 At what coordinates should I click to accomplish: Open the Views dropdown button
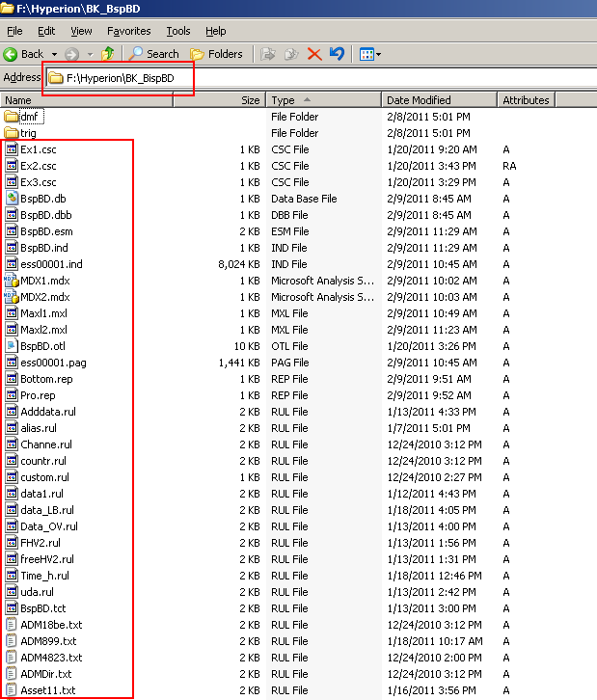[x=370, y=54]
